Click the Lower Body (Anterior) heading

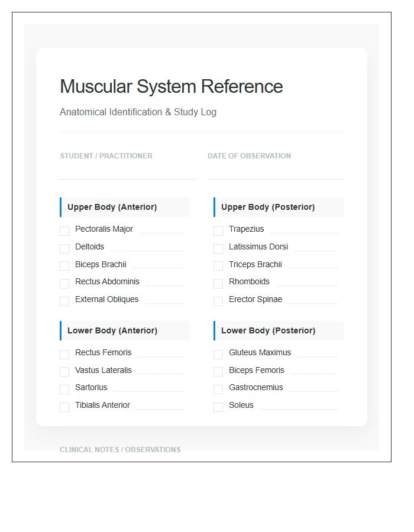[x=125, y=331]
